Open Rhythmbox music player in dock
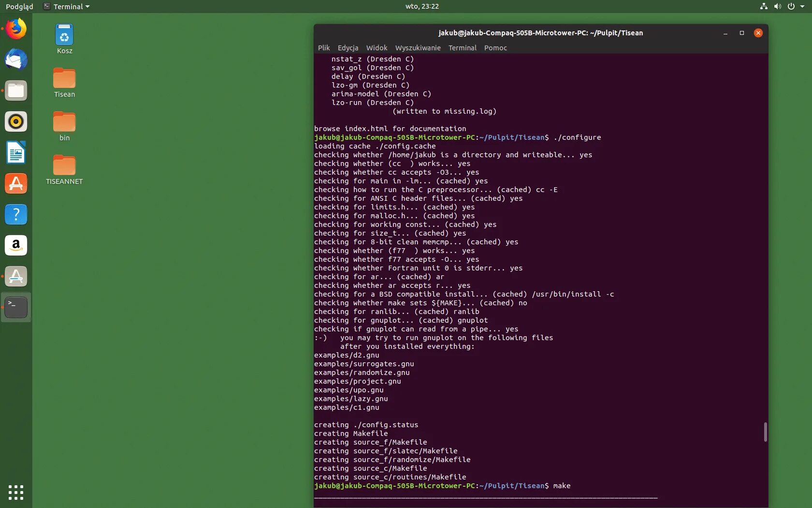 click(16, 121)
